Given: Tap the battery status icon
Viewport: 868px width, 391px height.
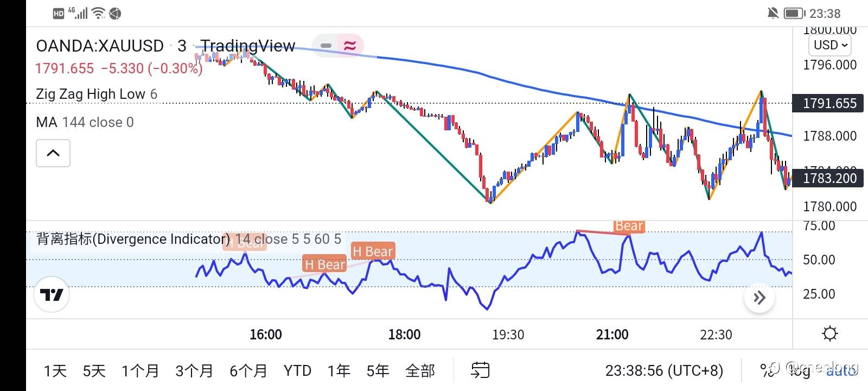Looking at the screenshot, I should pos(794,13).
